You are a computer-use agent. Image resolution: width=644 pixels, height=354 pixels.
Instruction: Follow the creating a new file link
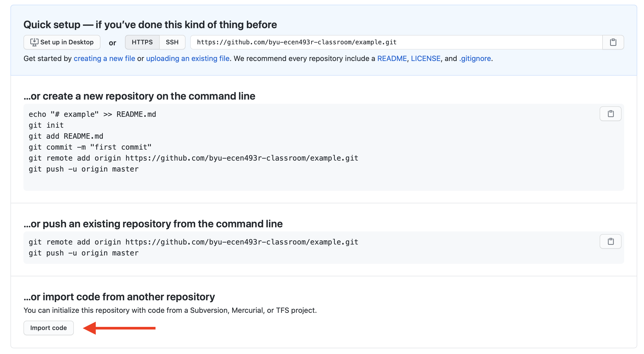point(104,58)
